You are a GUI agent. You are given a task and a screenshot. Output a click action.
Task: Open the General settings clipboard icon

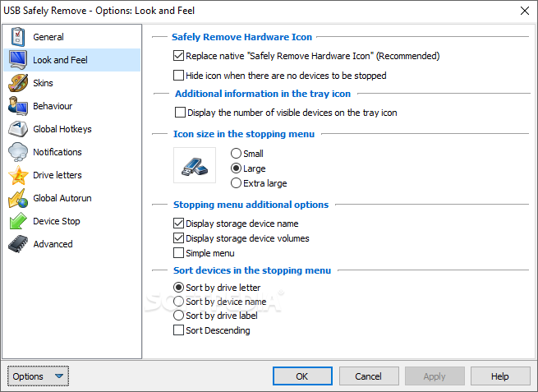pyautogui.click(x=18, y=37)
